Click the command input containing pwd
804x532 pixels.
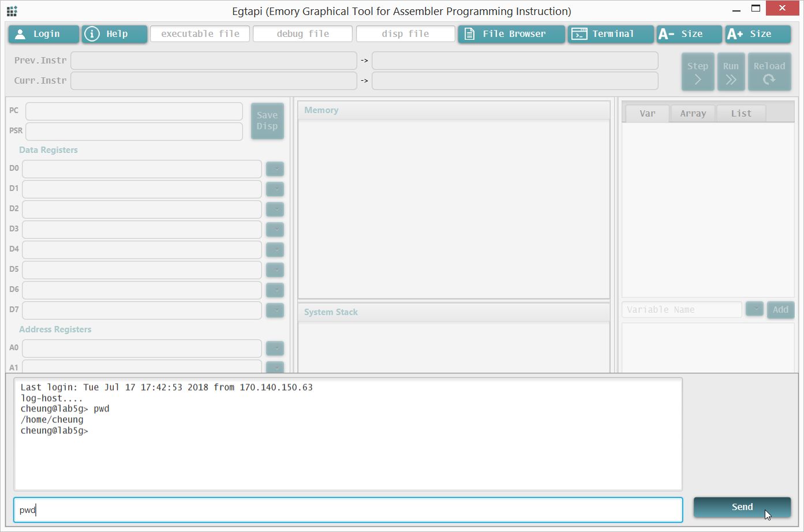pos(348,510)
